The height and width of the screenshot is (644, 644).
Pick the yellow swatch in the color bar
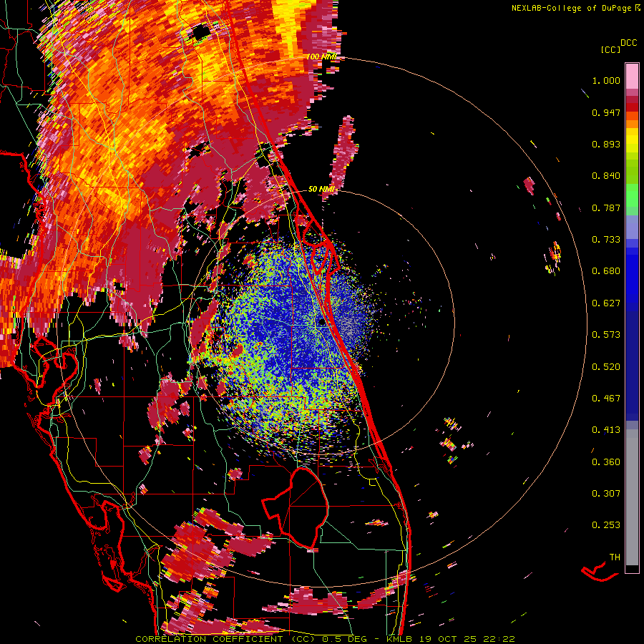[632, 141]
